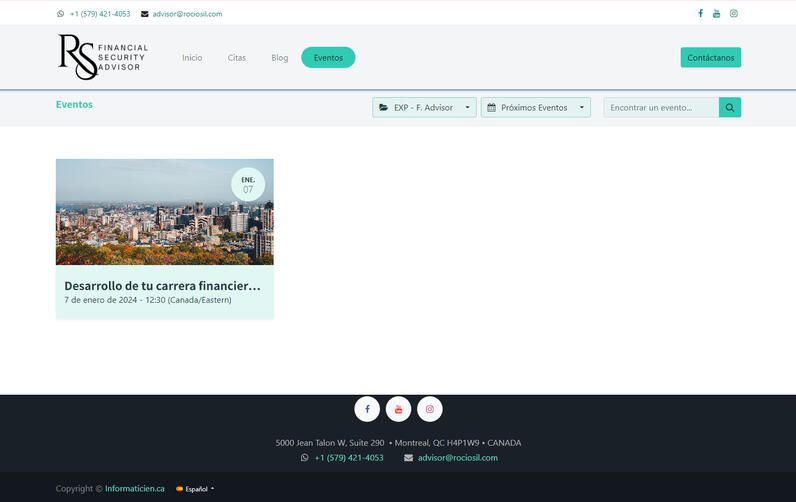
Task: Go to the Inicio menu item
Action: [192, 58]
